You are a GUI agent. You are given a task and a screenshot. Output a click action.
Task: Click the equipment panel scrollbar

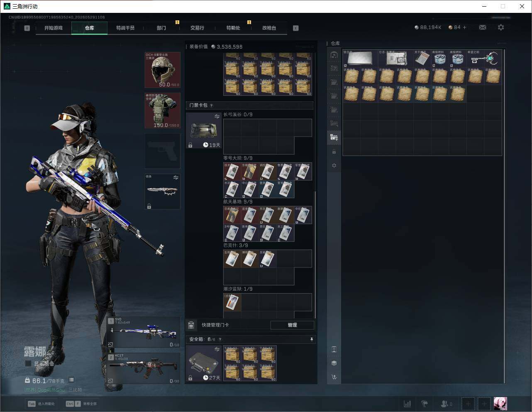click(315, 254)
